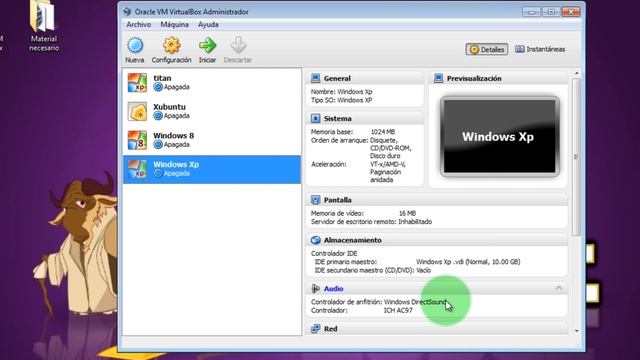Image resolution: width=640 pixels, height=360 pixels.
Task: Open Material necesario desktop folder
Action: pos(44,26)
